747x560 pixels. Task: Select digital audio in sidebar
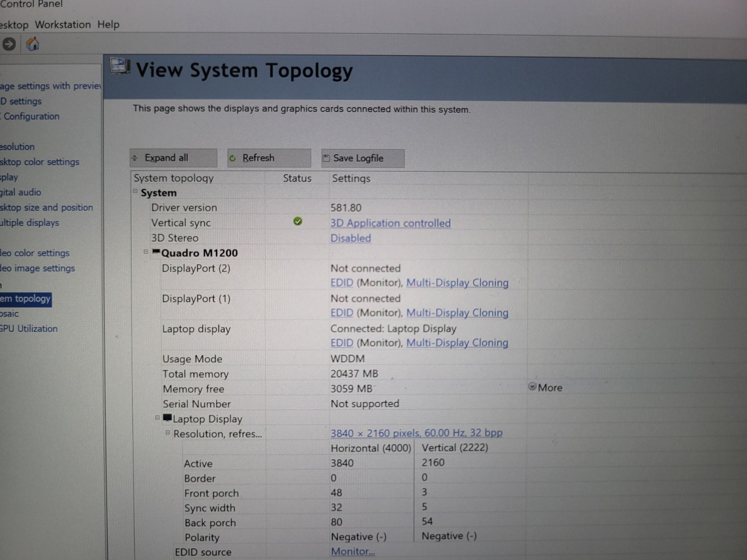pos(21,192)
